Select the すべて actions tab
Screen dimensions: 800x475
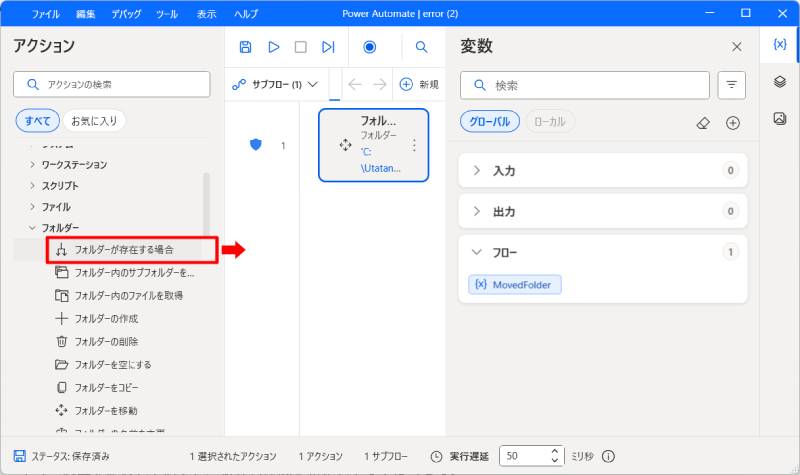(x=38, y=121)
